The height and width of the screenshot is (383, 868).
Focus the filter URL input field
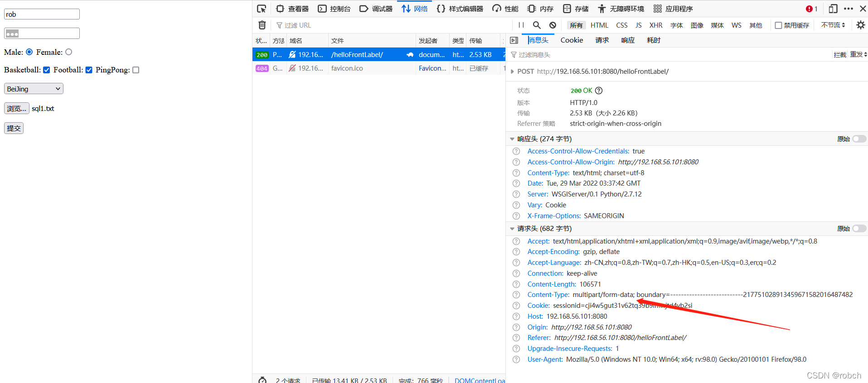click(392, 25)
